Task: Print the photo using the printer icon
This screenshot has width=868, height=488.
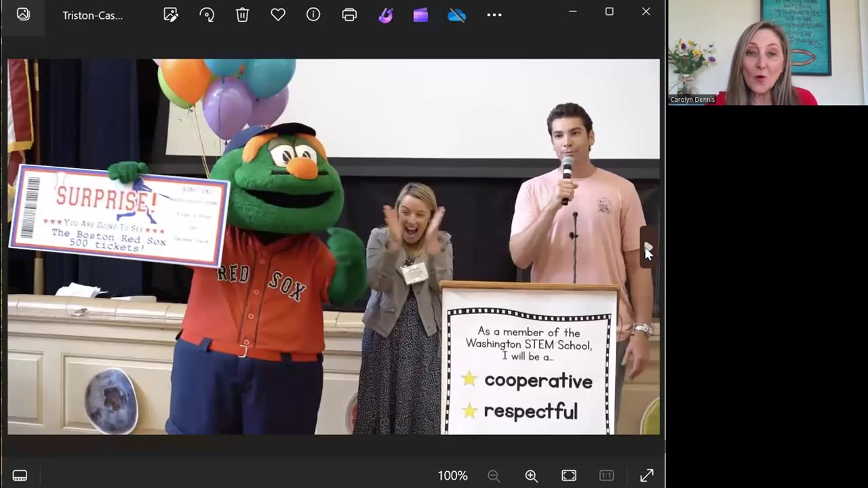Action: coord(349,15)
